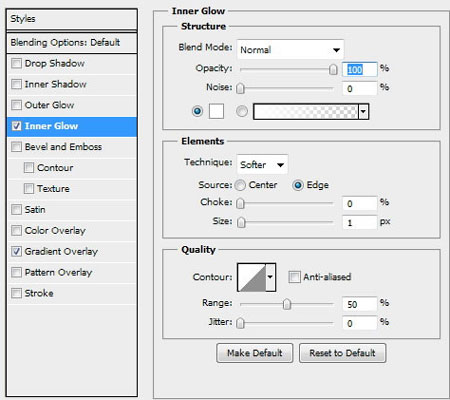Enable the Pattern Overlay checkbox
Screen dimensions: 450x400
coord(16,272)
